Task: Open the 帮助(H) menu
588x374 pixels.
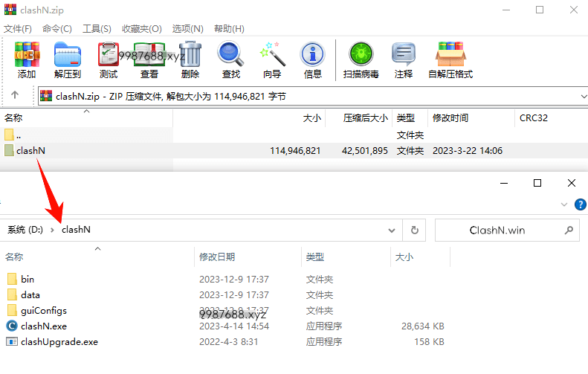Action: (229, 29)
